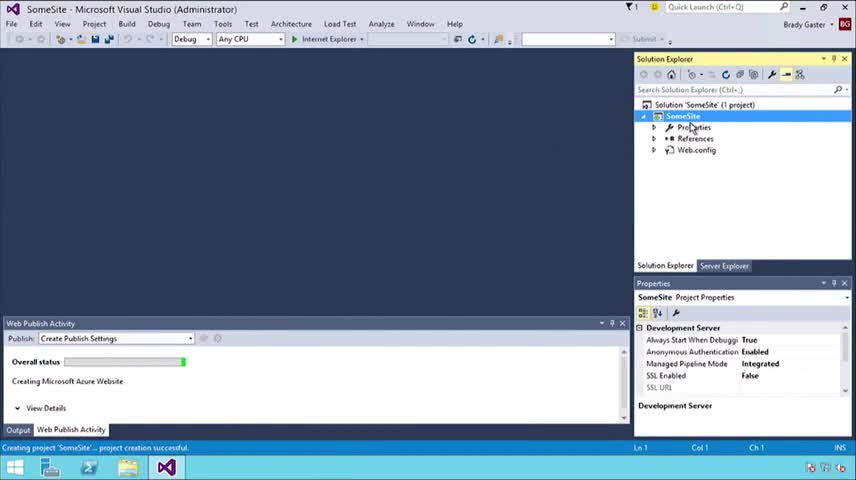Start debugging with green play arrow
Image resolution: width=856 pixels, height=480 pixels.
tap(294, 39)
